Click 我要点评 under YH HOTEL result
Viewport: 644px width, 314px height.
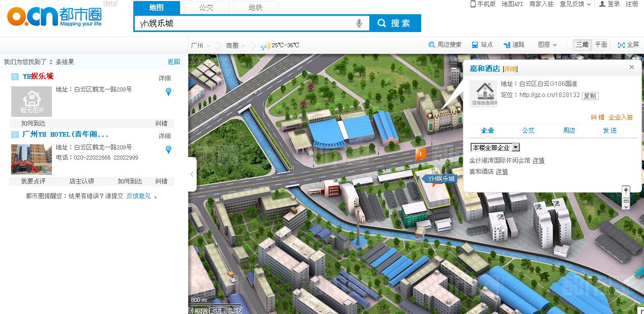pyautogui.click(x=33, y=181)
